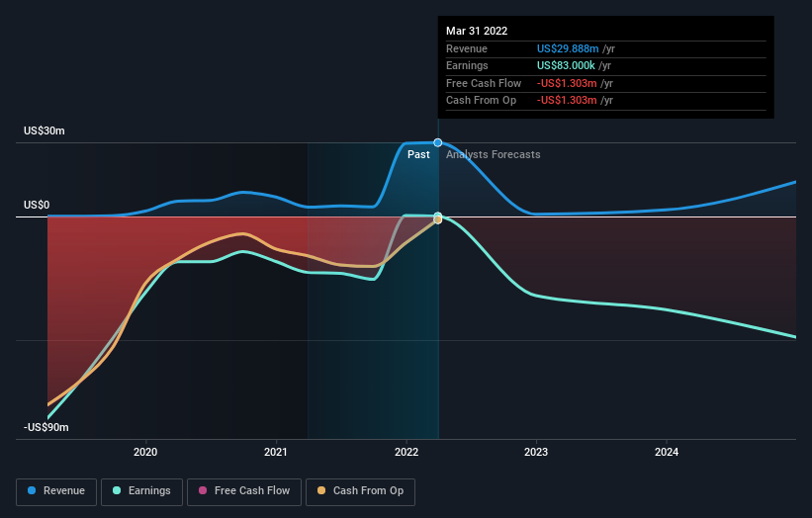This screenshot has height=518, width=812.
Task: Toggle the Cash From Op legend button
Action: tap(360, 491)
